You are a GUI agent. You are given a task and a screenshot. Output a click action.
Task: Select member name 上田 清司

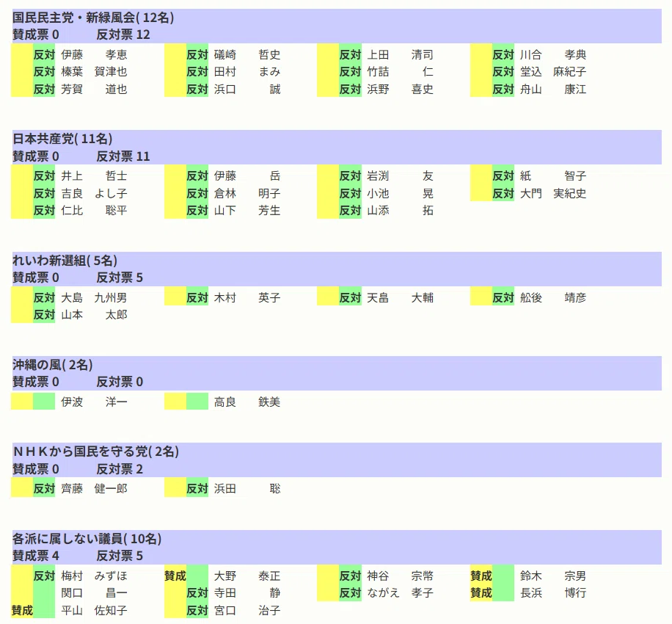click(x=400, y=54)
